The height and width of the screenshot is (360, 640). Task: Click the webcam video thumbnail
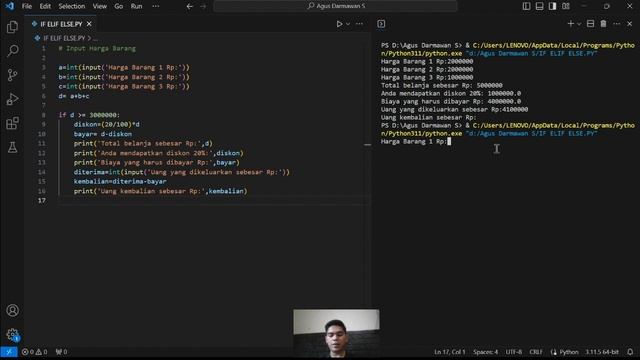[336, 333]
